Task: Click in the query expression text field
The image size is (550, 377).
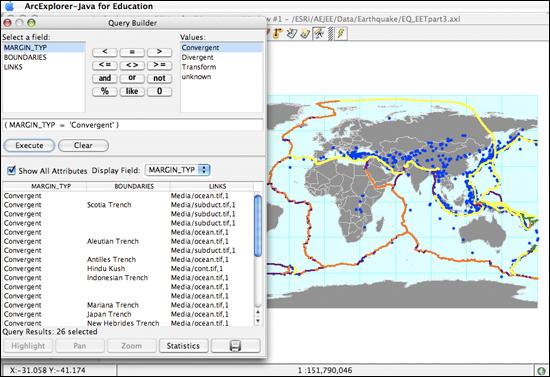Action: [133, 125]
